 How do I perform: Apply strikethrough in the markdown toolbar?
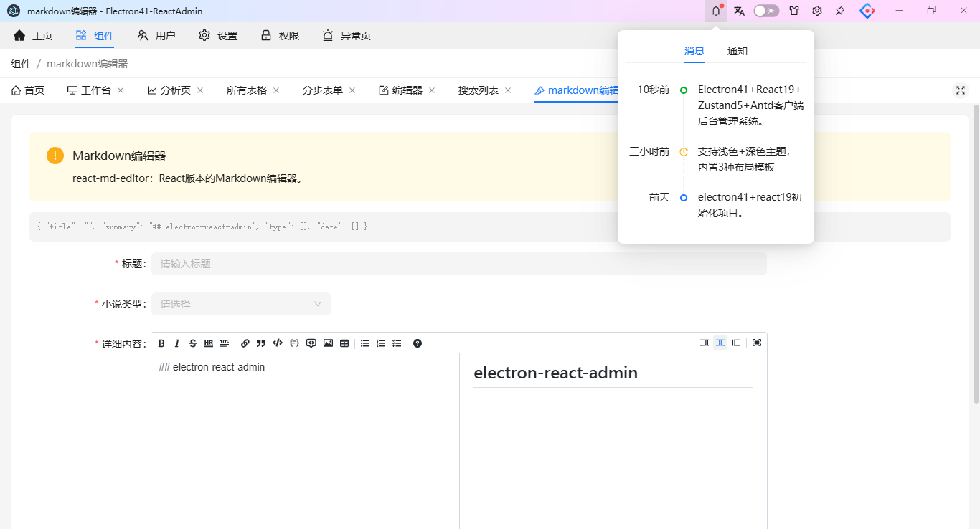[193, 343]
